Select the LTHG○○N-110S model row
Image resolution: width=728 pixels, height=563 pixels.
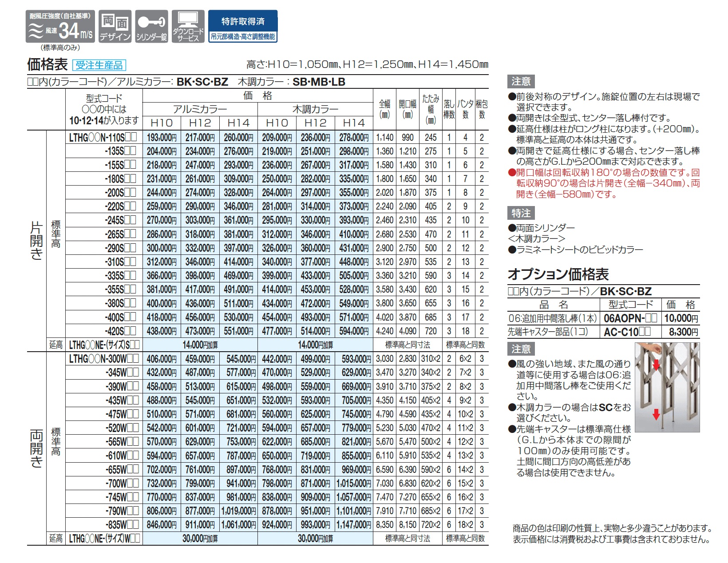[x=103, y=138]
